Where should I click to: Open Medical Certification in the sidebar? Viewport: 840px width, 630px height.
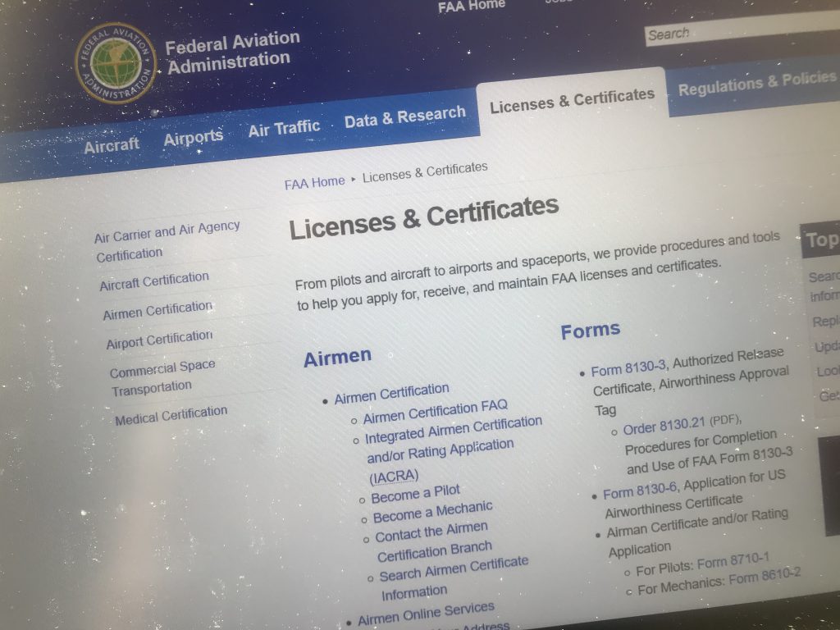[171, 415]
